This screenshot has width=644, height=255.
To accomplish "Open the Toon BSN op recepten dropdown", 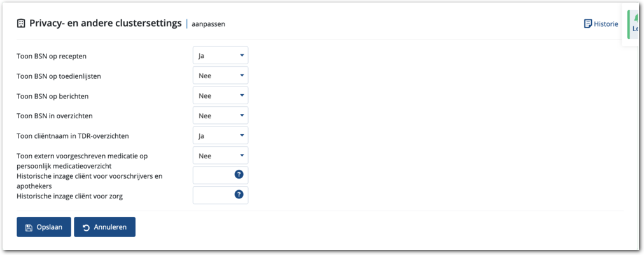I will [220, 55].
